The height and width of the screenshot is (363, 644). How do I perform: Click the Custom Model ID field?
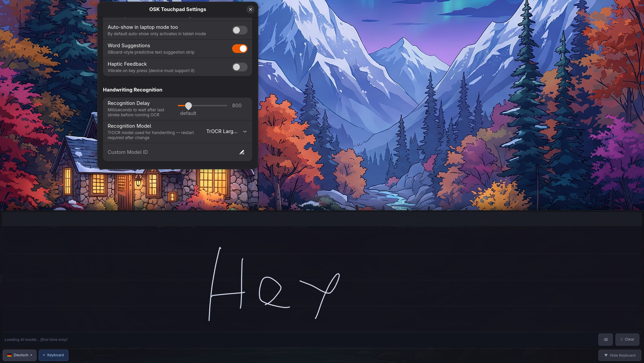[x=168, y=152]
